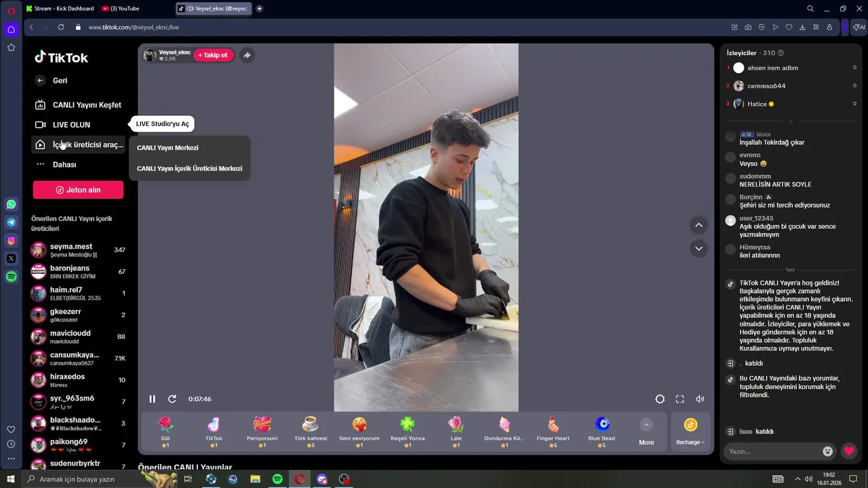Open hiraxedos suggested live
The height and width of the screenshot is (488, 868).
pos(78,380)
